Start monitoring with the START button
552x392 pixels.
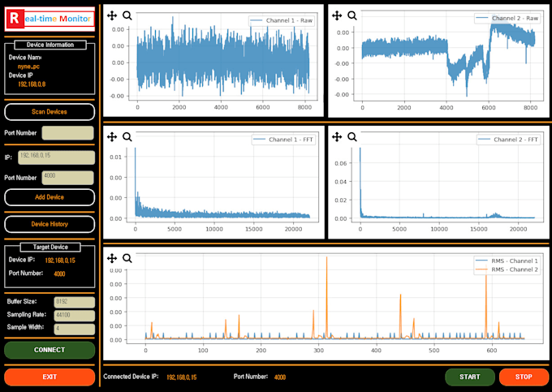coord(469,377)
